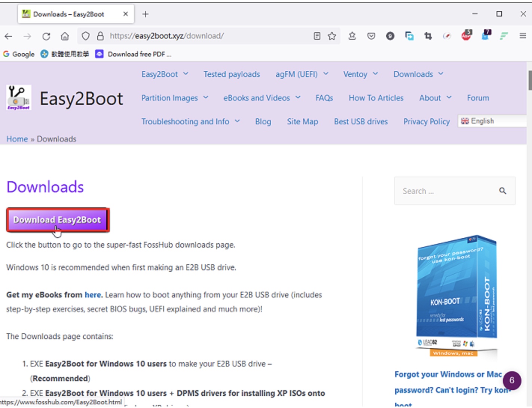Image resolution: width=532 pixels, height=408 pixels.
Task: Click the address bar URL field
Action: [210, 36]
